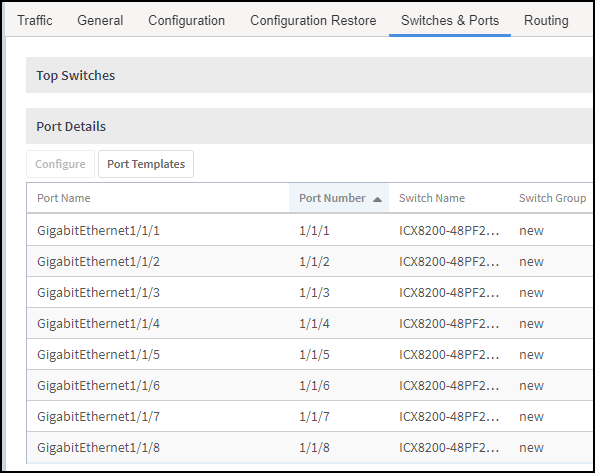Screen dimensions: 595x473
Task: Open the Configuration tab
Action: point(186,20)
